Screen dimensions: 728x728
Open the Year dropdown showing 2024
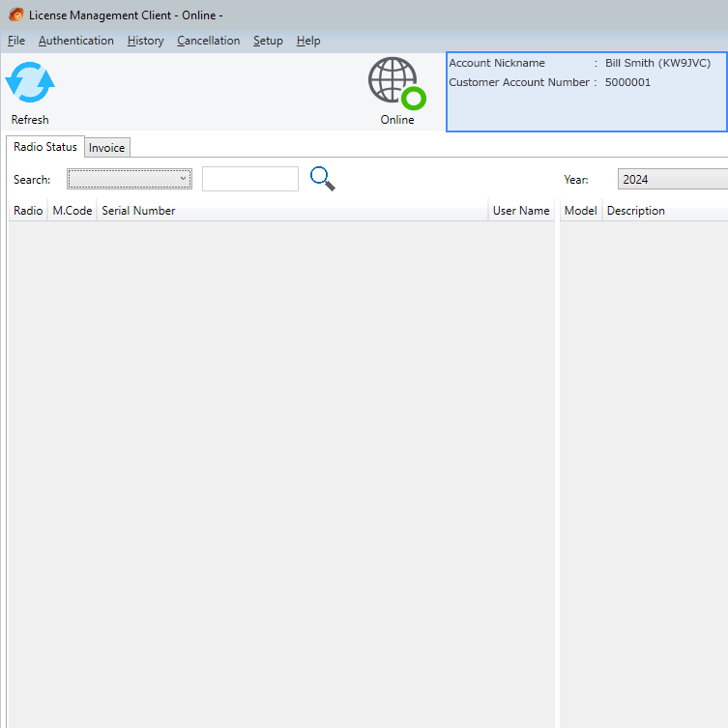(x=672, y=179)
